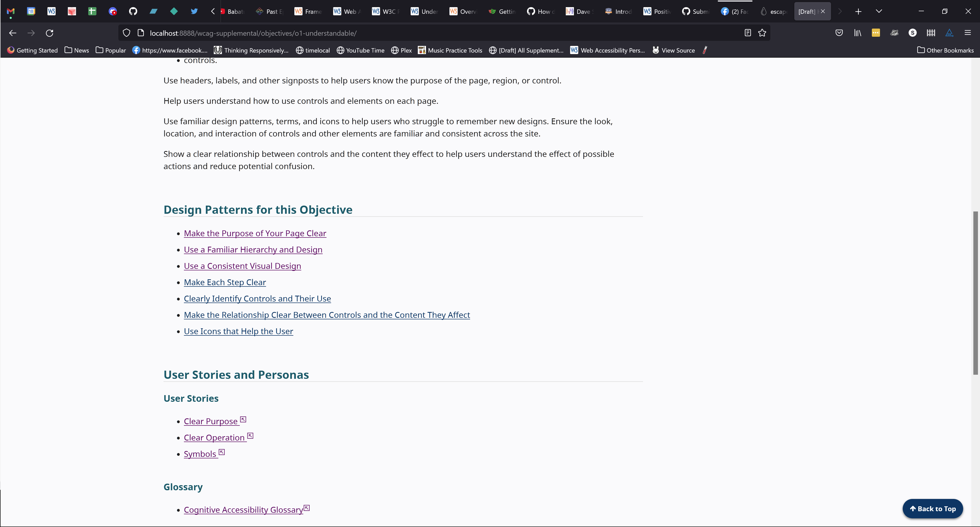This screenshot has width=980, height=527.
Task: Open the Cognitive Accessibility Glossary link
Action: (244, 509)
